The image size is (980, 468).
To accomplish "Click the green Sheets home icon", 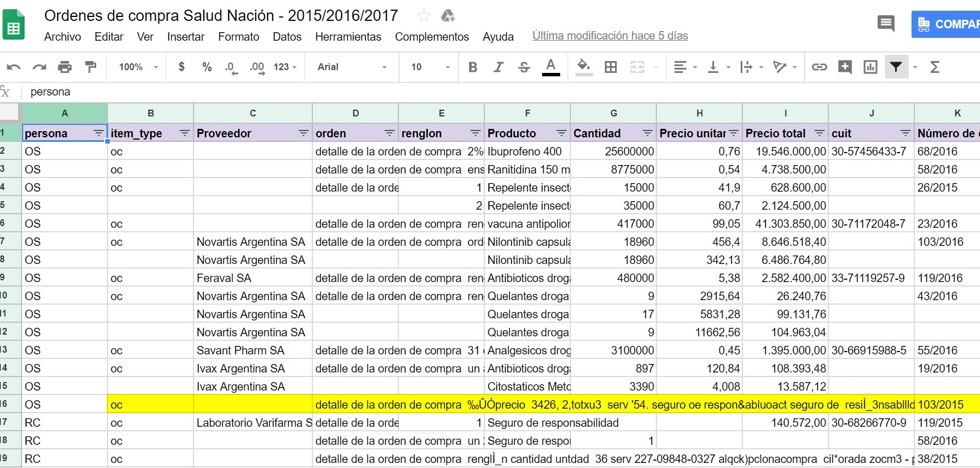I will [x=14, y=24].
